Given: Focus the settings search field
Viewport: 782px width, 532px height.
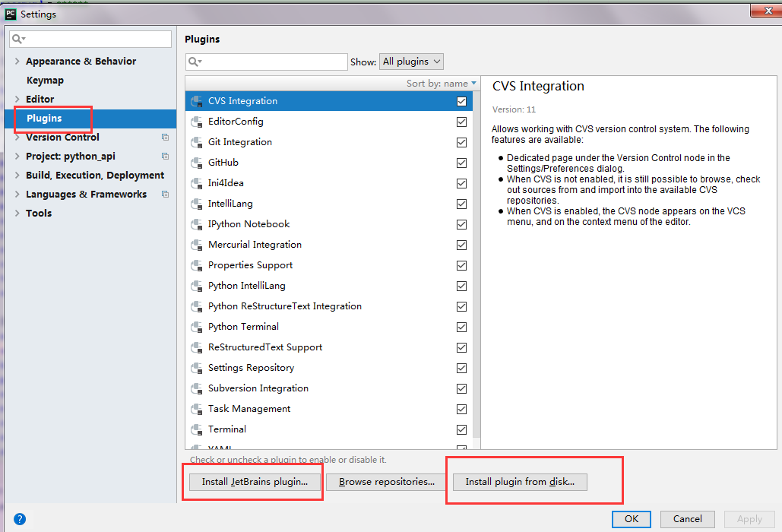Looking at the screenshot, I should [90, 39].
